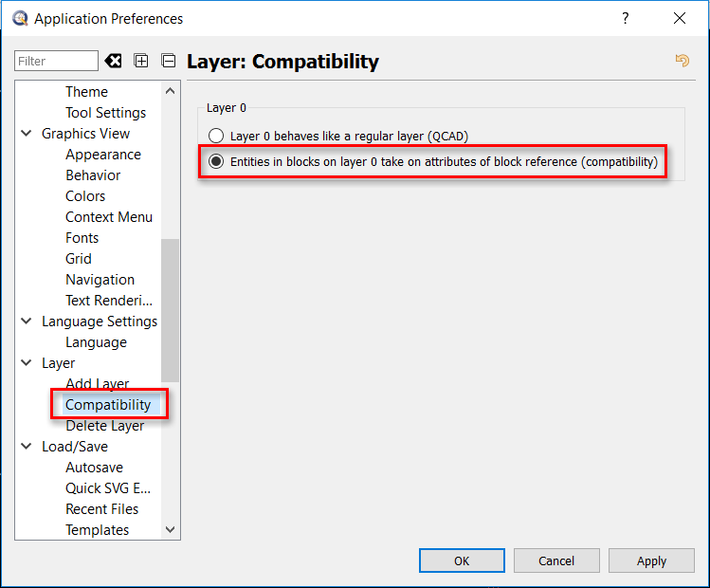Close the Application Preferences dialog
Image resolution: width=710 pixels, height=588 pixels.
coord(680,18)
